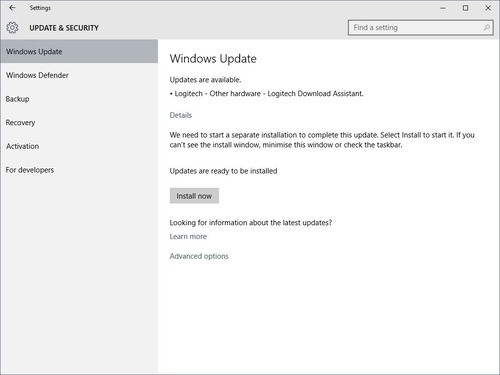Open the Backup section
The width and height of the screenshot is (500, 375).
pyautogui.click(x=79, y=99)
